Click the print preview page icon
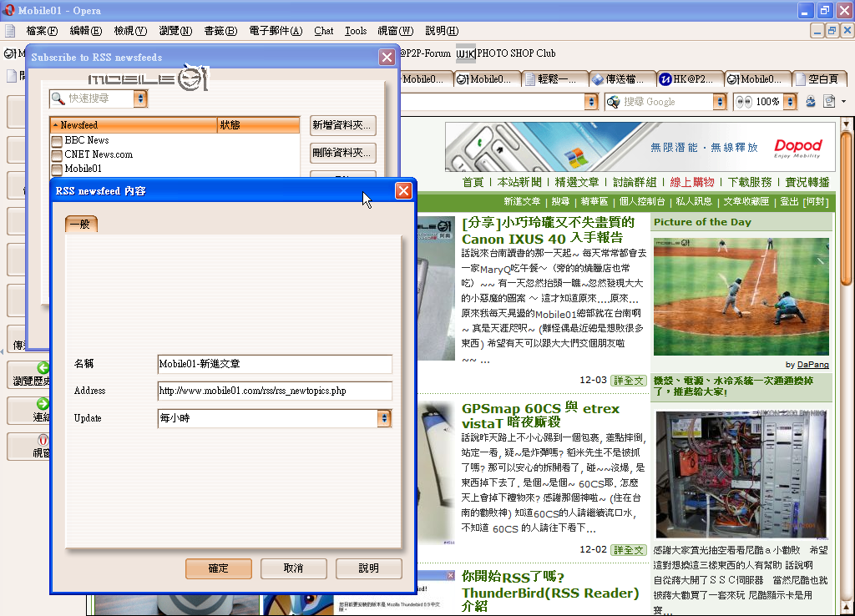The height and width of the screenshot is (616, 855). coord(829,101)
